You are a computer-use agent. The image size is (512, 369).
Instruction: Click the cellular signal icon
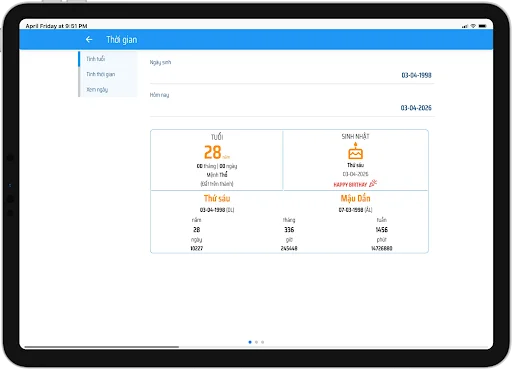pyautogui.click(x=465, y=26)
